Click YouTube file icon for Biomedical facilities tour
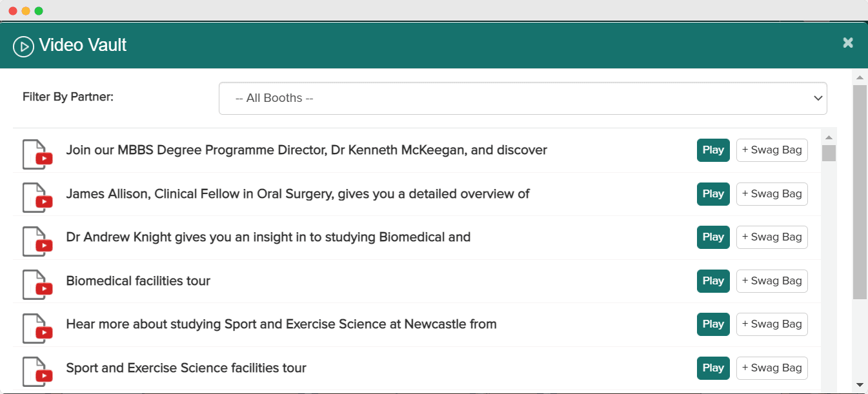Image resolution: width=868 pixels, height=394 pixels. tap(37, 284)
